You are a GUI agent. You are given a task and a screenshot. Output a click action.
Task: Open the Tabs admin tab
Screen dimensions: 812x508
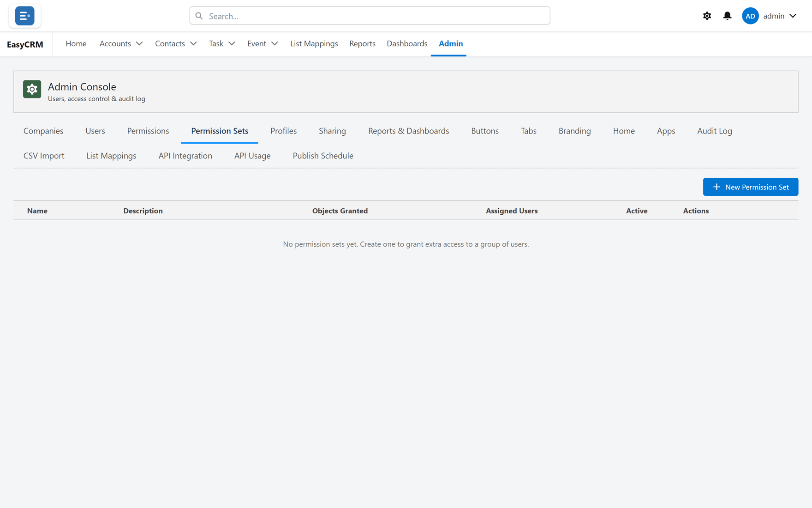coord(528,131)
